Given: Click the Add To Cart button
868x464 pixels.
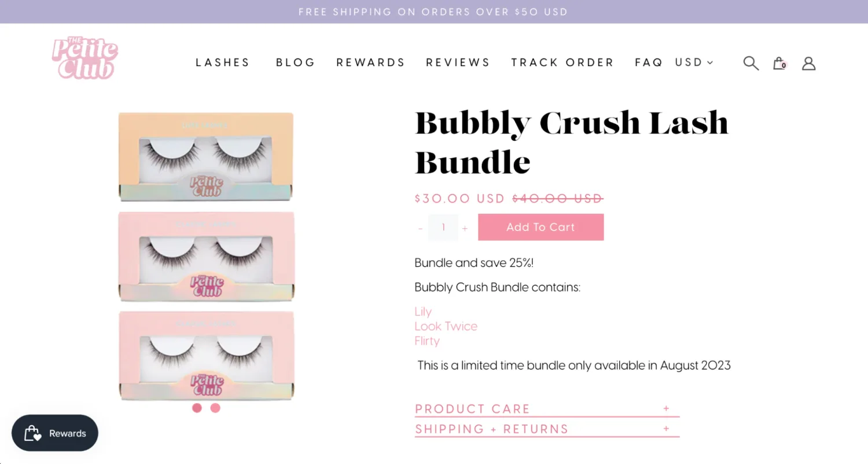Looking at the screenshot, I should [x=540, y=227].
